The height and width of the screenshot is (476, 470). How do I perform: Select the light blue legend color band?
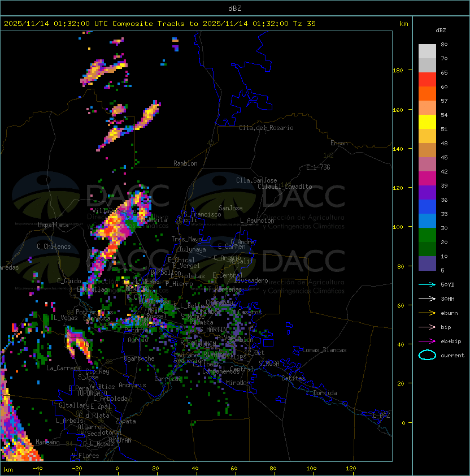tap(427, 220)
